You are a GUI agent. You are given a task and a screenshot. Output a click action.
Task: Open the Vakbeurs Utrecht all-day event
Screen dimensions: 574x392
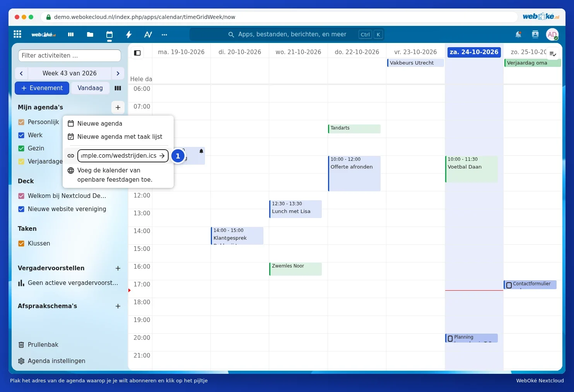click(415, 63)
